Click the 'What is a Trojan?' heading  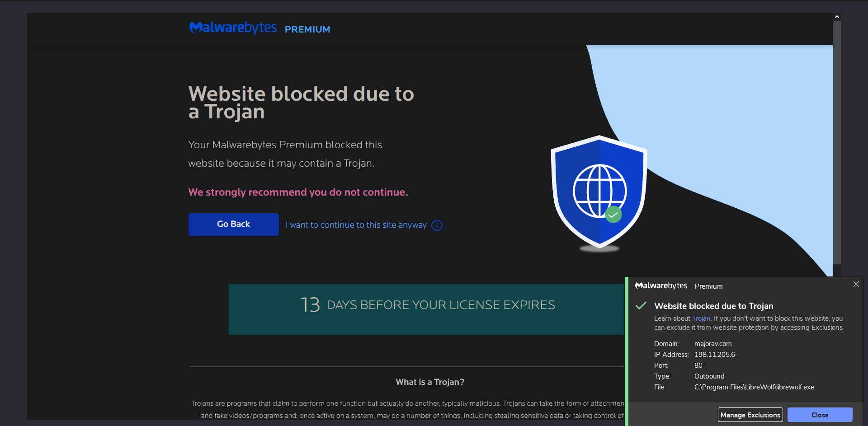point(430,382)
